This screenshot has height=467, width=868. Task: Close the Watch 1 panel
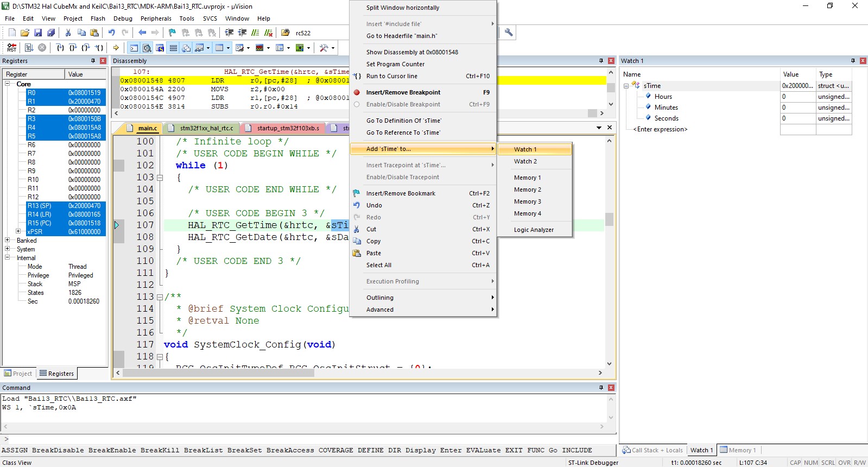[863, 61]
